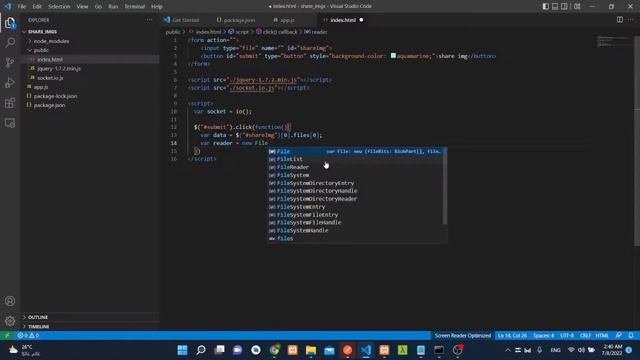This screenshot has width=640, height=360.
Task: Switch to the package.json tab
Action: point(236,20)
